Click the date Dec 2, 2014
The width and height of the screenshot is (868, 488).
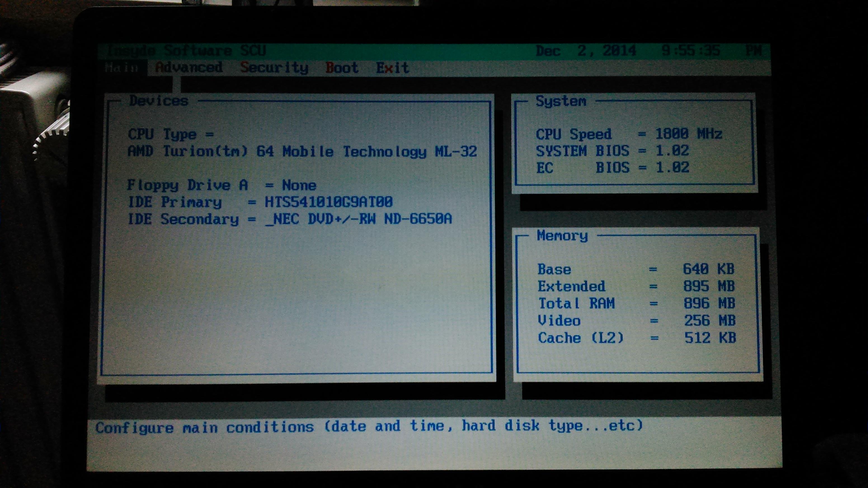[586, 51]
